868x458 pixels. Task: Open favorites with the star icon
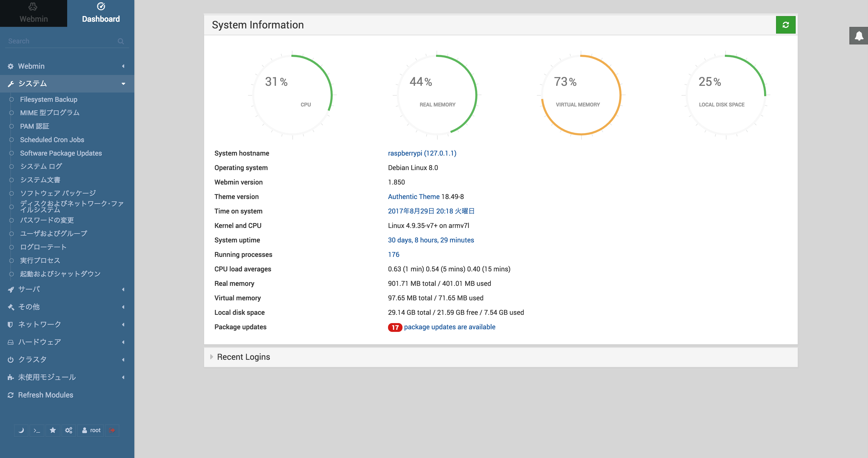[x=53, y=430]
